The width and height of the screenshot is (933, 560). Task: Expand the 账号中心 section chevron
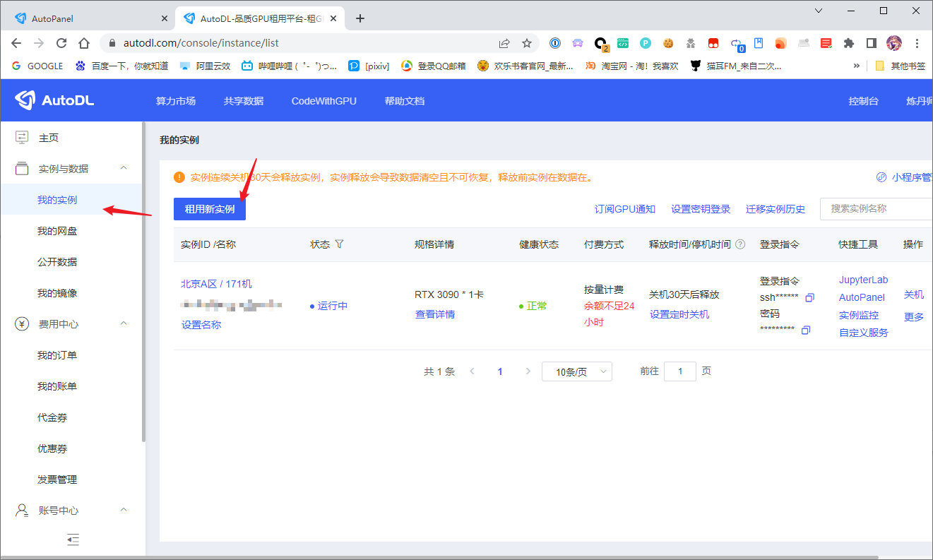tap(124, 510)
